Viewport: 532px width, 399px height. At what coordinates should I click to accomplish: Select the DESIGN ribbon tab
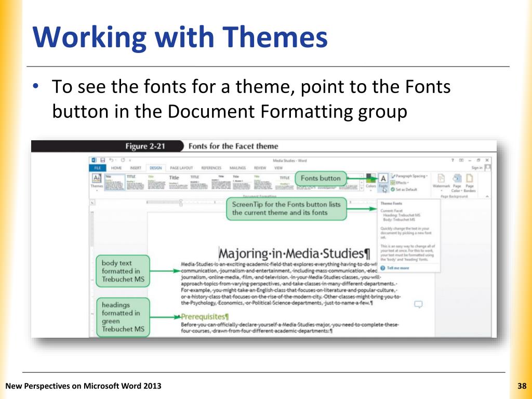tap(156, 168)
